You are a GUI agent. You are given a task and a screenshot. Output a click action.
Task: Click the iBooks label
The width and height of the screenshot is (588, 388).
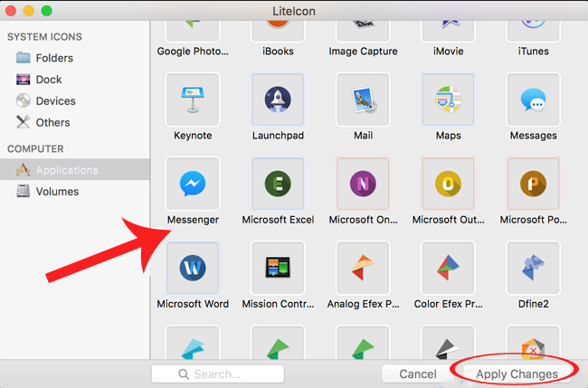point(278,52)
